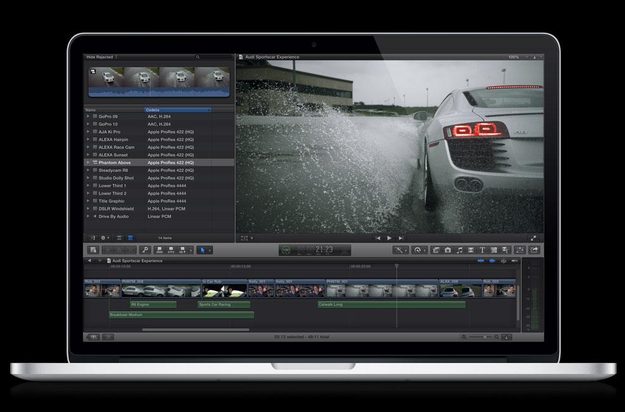Toggle the event library sidebar

click(x=92, y=238)
